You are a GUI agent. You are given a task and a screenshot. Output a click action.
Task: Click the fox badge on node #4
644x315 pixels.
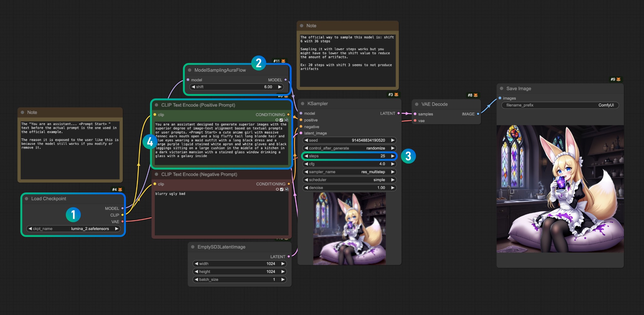coord(120,190)
